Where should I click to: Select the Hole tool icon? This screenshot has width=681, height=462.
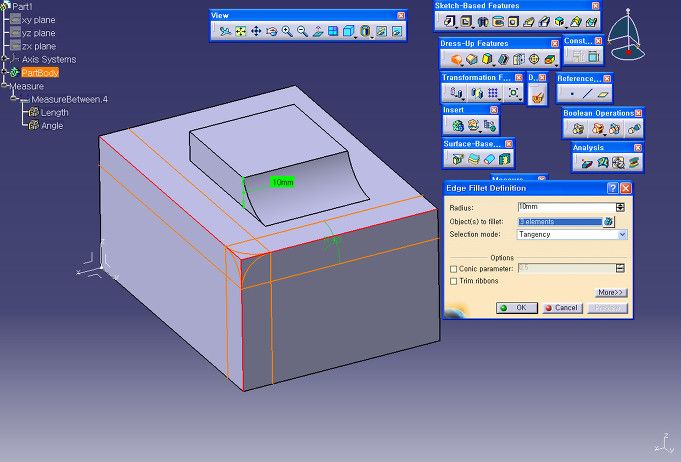coord(513,21)
